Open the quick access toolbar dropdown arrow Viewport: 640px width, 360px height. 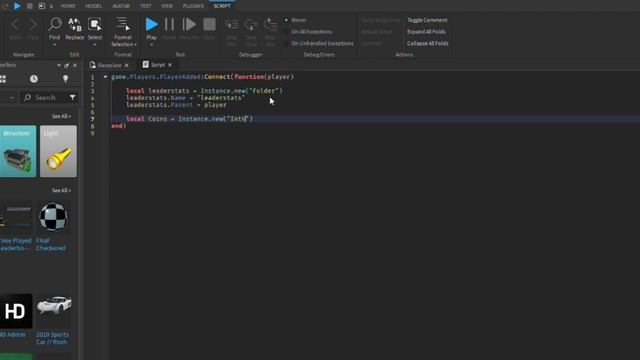tap(51, 7)
